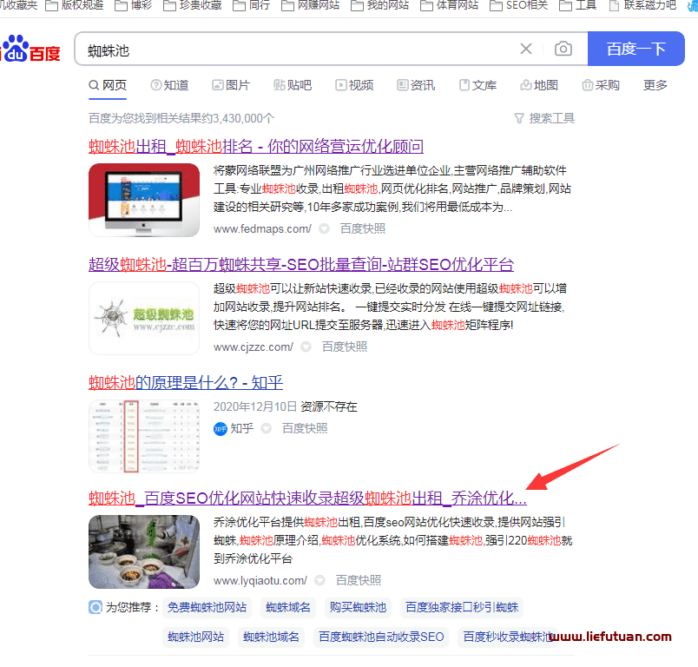Image resolution: width=698 pixels, height=667 pixels.
Task: Open 工具 bookmark folder
Action: [578, 5]
